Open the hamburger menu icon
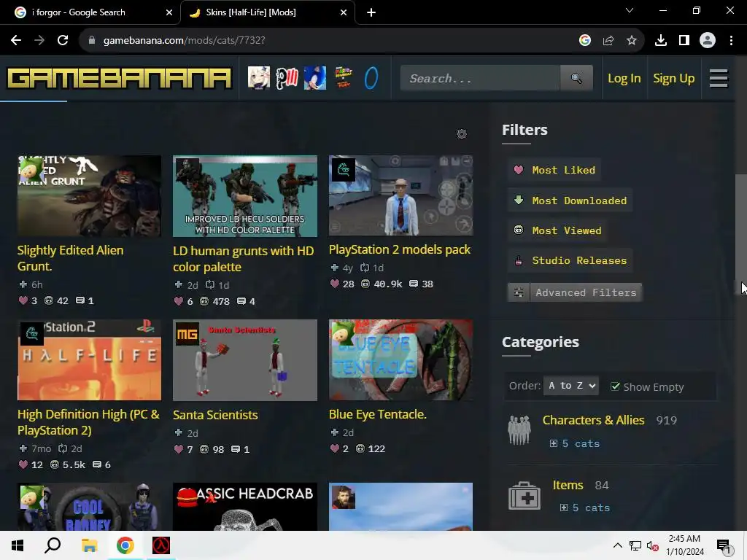 pyautogui.click(x=719, y=78)
